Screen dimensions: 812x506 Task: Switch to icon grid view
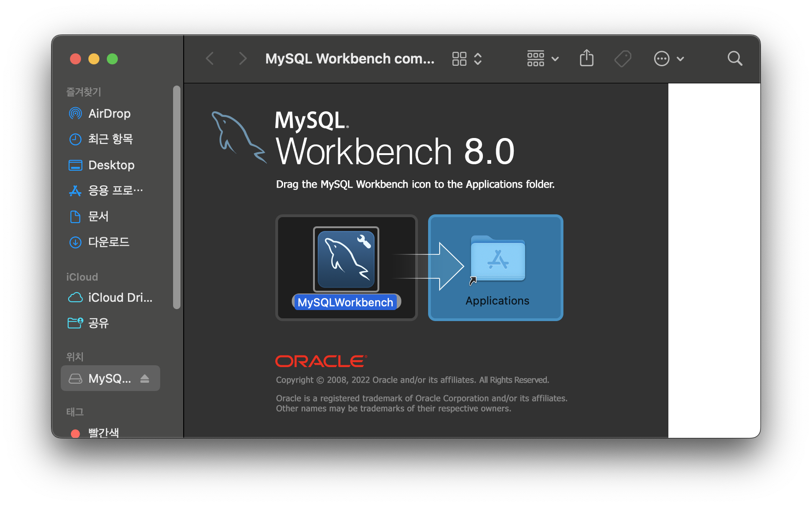459,59
